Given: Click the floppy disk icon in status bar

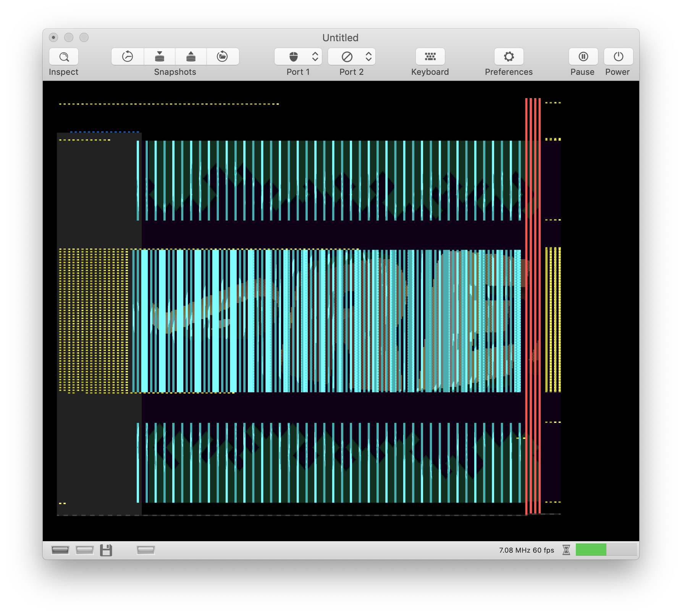Looking at the screenshot, I should [106, 550].
